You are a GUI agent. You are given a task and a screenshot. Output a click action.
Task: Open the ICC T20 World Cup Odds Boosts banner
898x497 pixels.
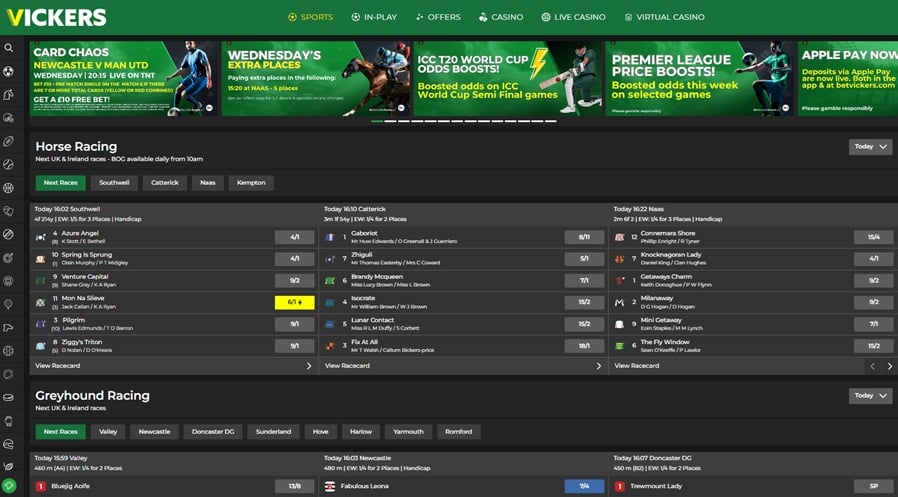[508, 78]
